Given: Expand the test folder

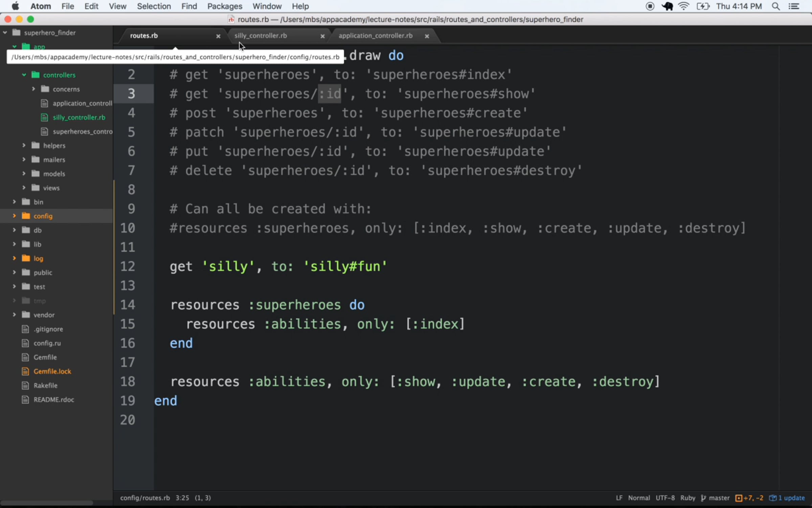Looking at the screenshot, I should (14, 286).
